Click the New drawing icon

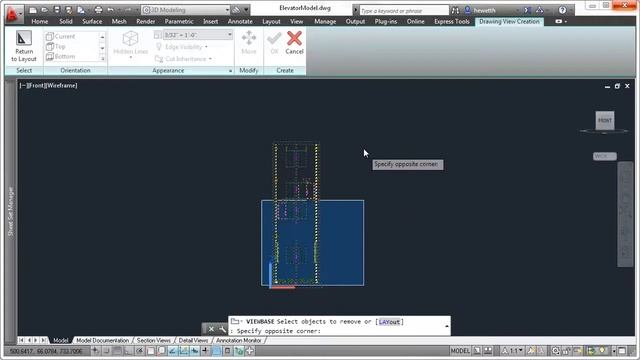click(x=33, y=10)
